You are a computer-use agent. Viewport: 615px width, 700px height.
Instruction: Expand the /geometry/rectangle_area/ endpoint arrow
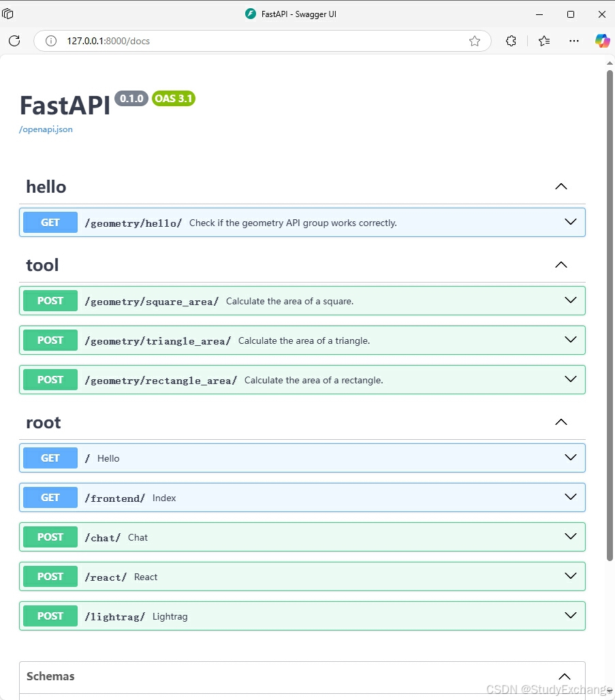pyautogui.click(x=570, y=379)
